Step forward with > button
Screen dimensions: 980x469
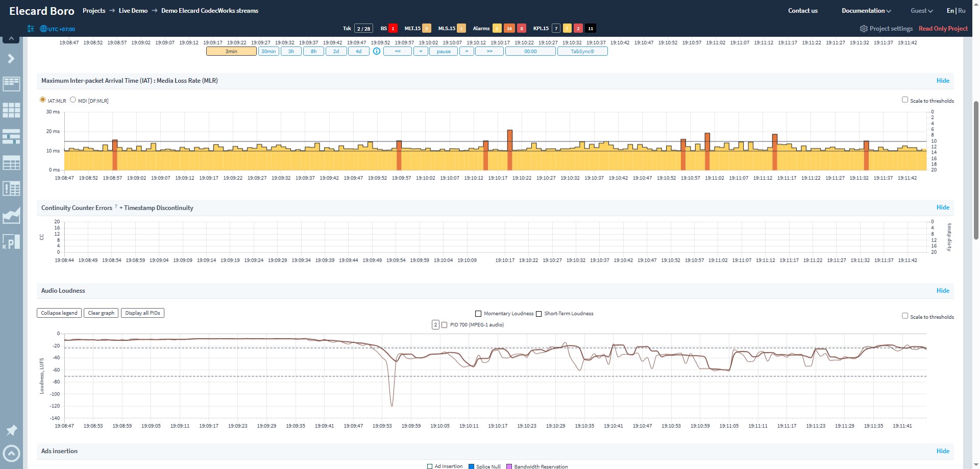[467, 51]
